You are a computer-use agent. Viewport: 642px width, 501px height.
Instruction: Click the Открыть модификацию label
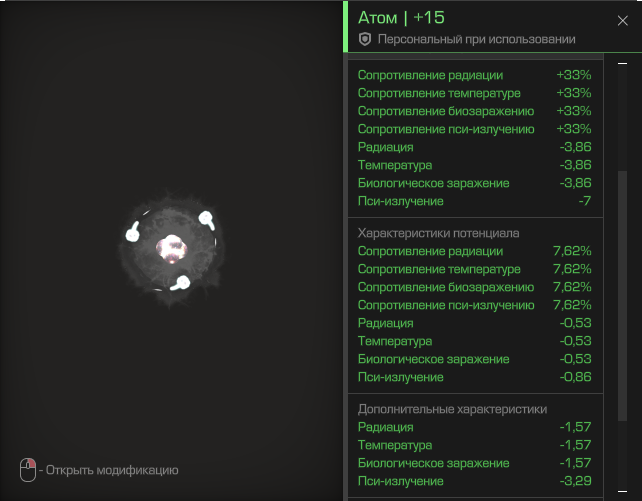(112, 470)
